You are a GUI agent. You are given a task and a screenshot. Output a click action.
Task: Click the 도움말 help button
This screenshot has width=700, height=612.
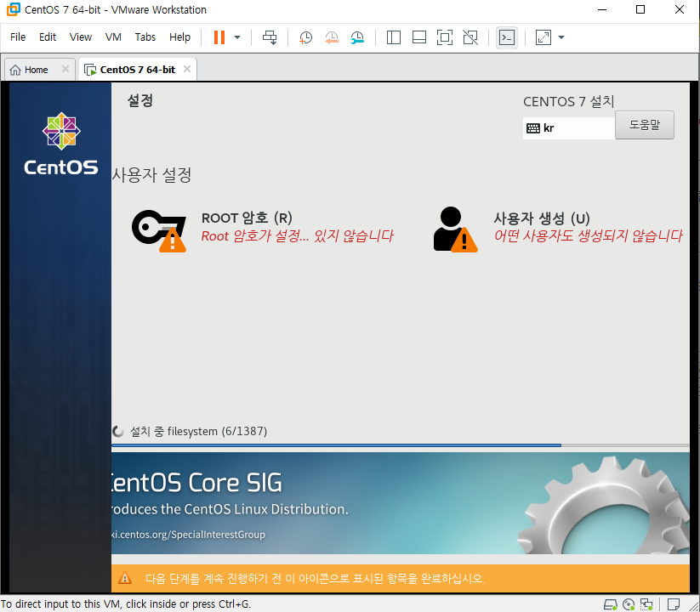click(644, 125)
